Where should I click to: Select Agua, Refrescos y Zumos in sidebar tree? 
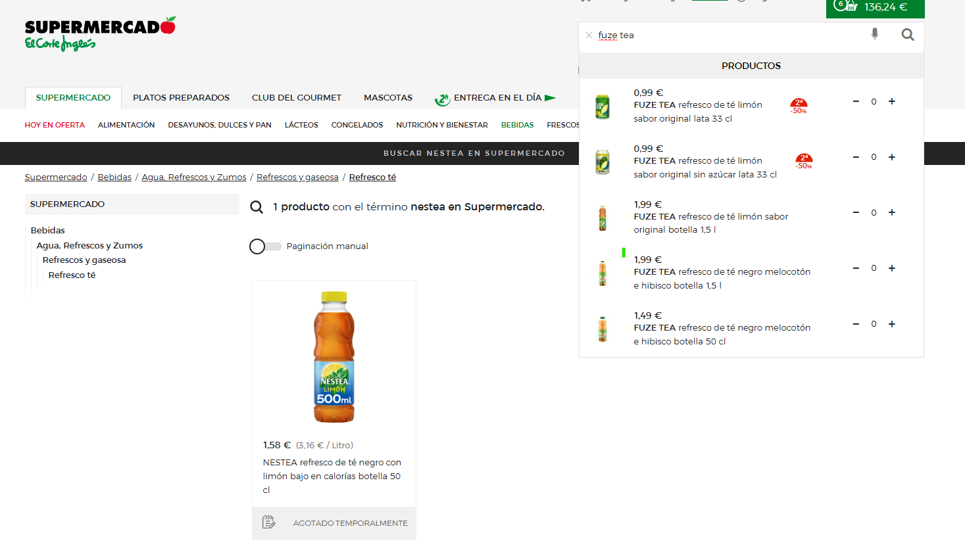pos(89,246)
